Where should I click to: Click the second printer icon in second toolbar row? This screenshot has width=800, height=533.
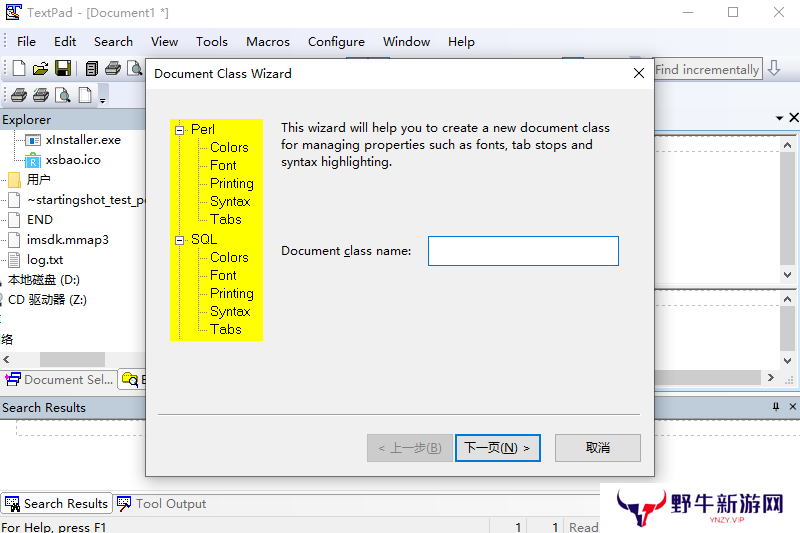[x=41, y=95]
